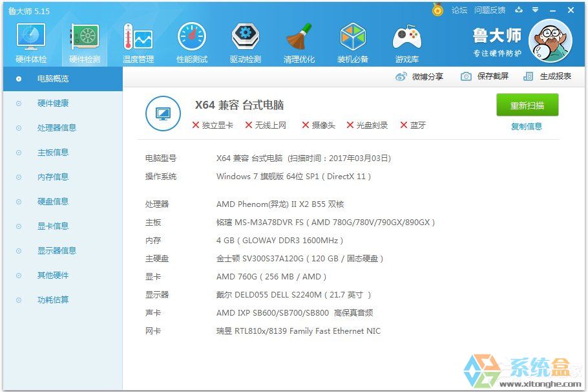Select the 硬件检测 hardware detection icon
This screenshot has height=392, width=588.
[x=85, y=43]
